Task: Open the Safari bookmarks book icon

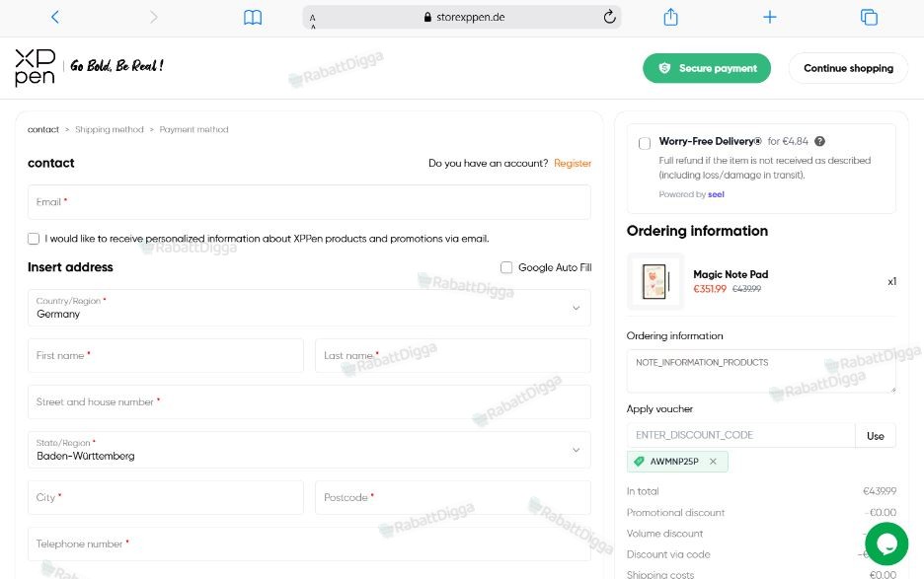Action: tap(252, 17)
